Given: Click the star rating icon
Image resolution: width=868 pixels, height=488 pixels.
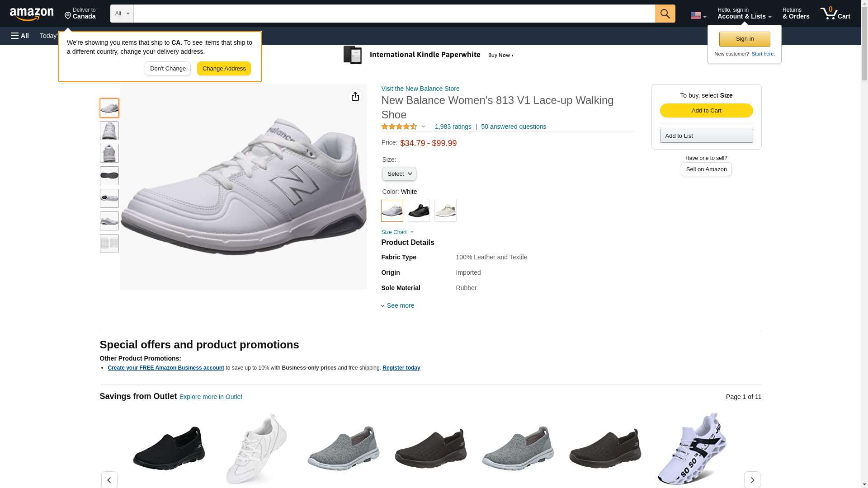Looking at the screenshot, I should click(399, 127).
